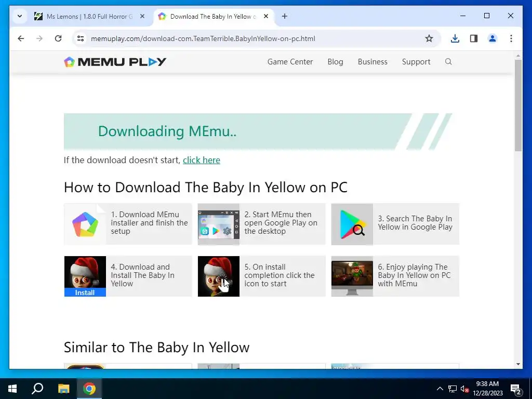The width and height of the screenshot is (532, 399).
Task: Click the 'Downloading MEmu..' banner text
Action: pos(167,131)
